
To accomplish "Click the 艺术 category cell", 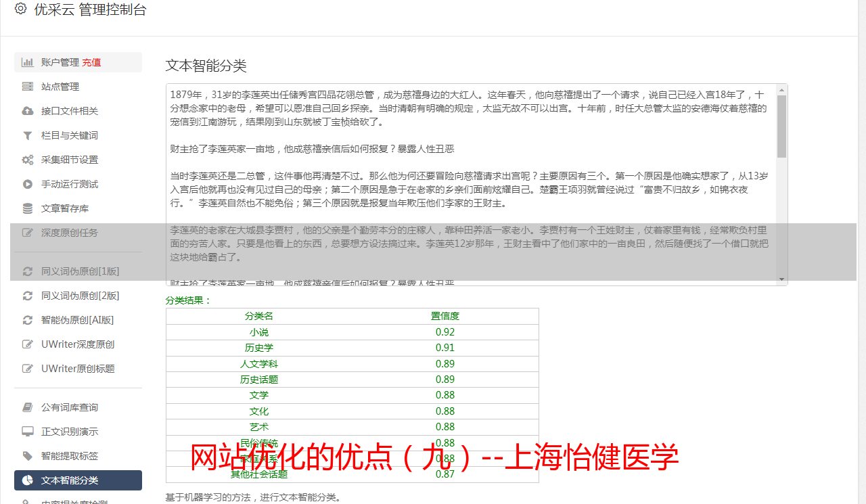I will tap(259, 427).
